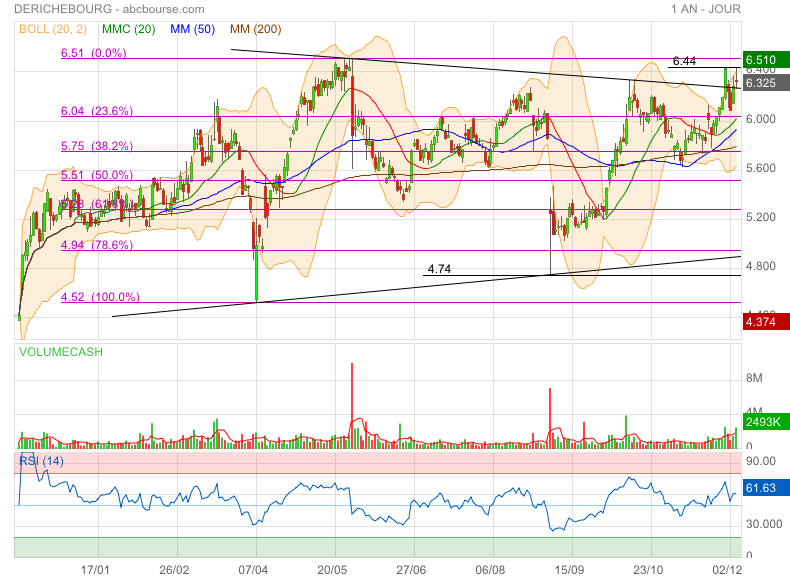Image resolution: width=790 pixels, height=580 pixels.
Task: Click the 1 AN - JOUR period label
Action: click(x=705, y=9)
